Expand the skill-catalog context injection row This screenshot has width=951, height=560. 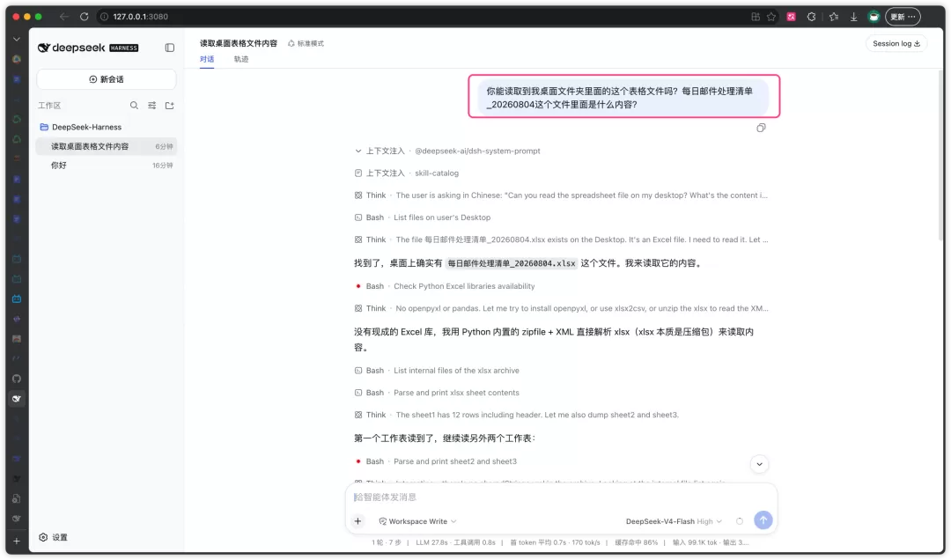(407, 173)
